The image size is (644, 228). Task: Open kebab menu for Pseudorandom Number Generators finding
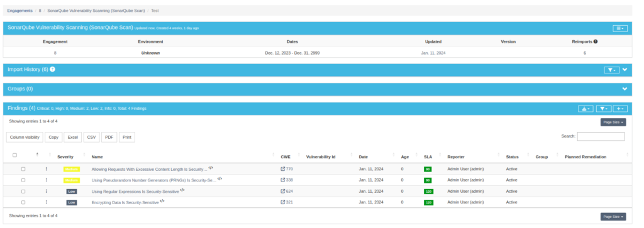46,180
